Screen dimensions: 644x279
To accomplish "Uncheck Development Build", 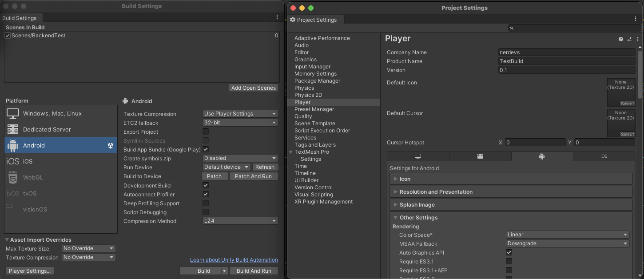I will [x=206, y=185].
